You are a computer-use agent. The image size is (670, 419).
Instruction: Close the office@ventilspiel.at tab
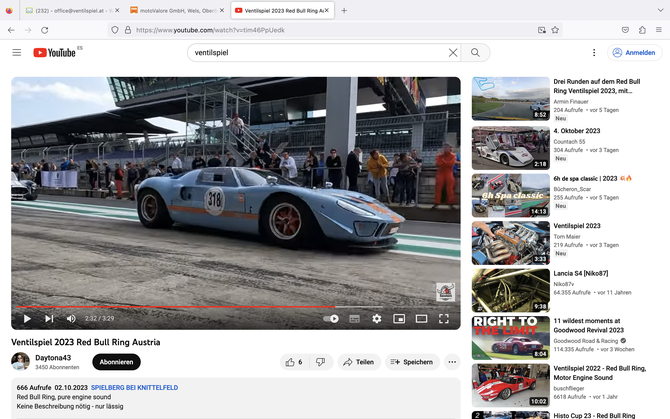(x=117, y=10)
